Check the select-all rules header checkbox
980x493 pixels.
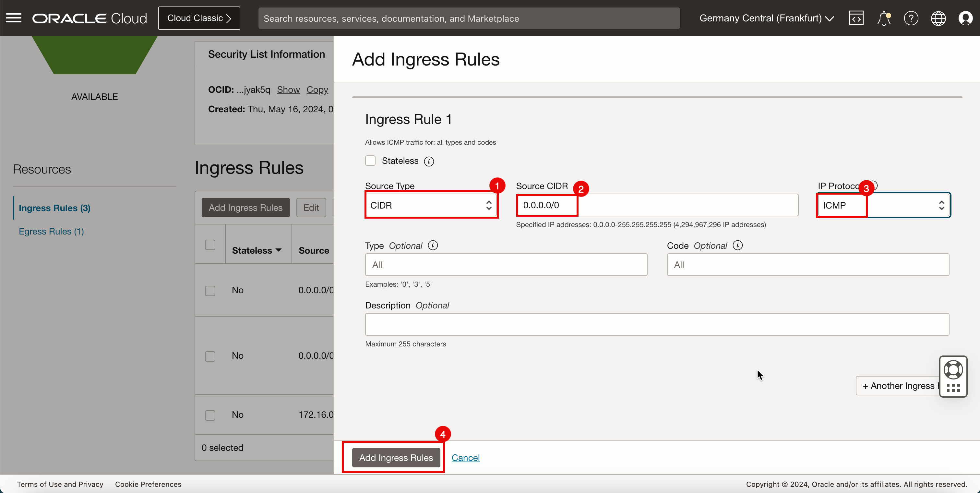(x=210, y=245)
